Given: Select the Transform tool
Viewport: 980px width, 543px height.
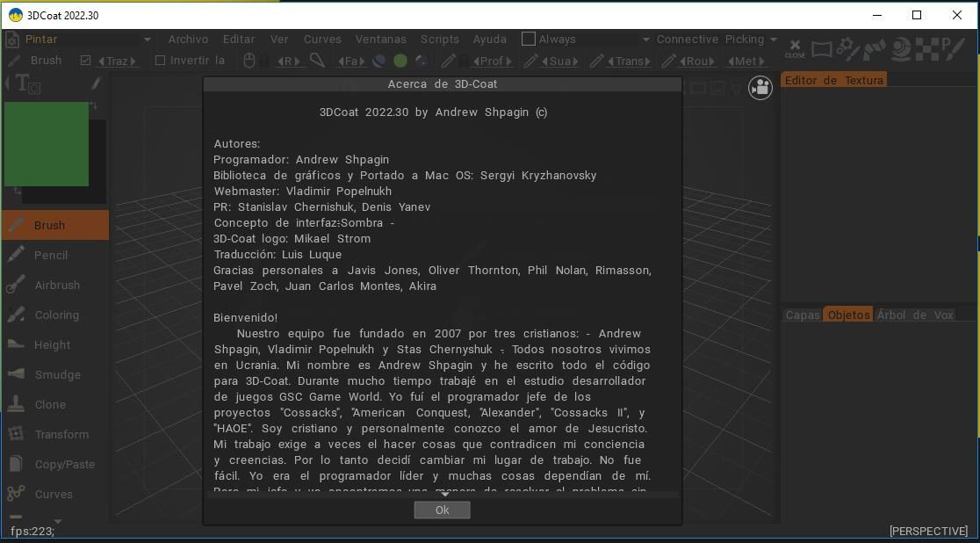Looking at the screenshot, I should tap(55, 434).
